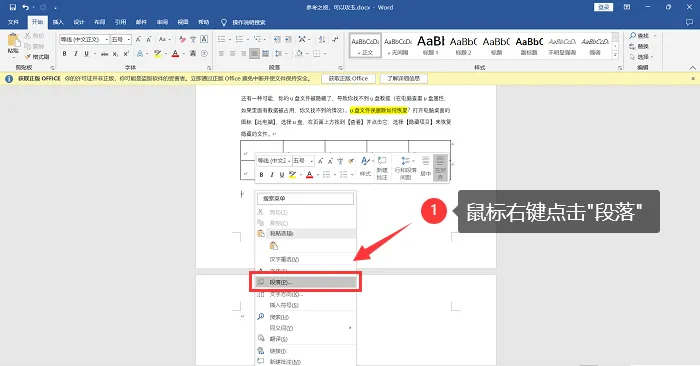Click the Clear Formatting eraser icon
Screen dimensions: 700x366
tap(182, 40)
